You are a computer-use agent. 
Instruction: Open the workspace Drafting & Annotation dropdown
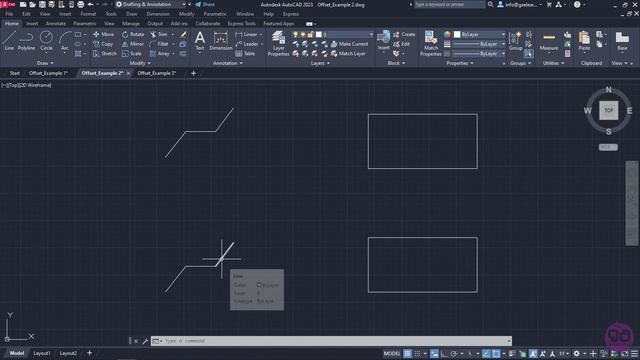point(151,4)
